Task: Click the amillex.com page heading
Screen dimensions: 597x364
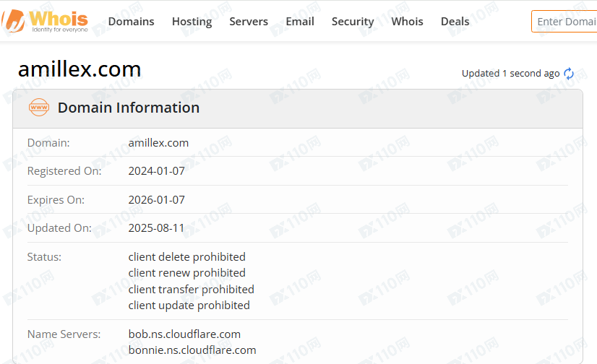Action: [80, 69]
